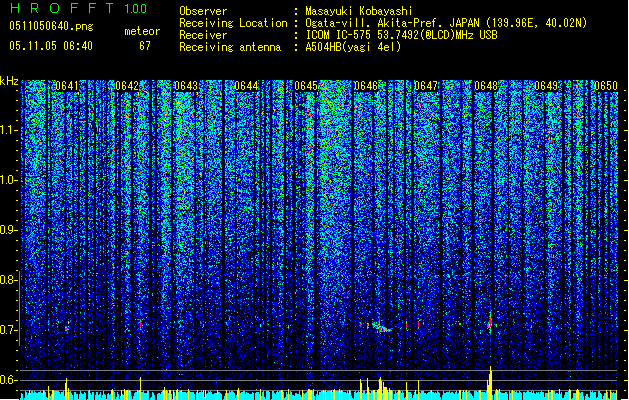Viewport: 629px width, 400px height.
Task: Click the 'Receiver' field label
Action: 203,35
